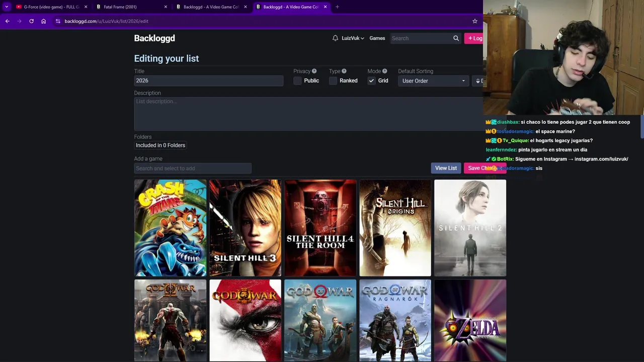This screenshot has width=644, height=362.
Task: Select the Silent Hill 2 cover
Action: click(470, 228)
